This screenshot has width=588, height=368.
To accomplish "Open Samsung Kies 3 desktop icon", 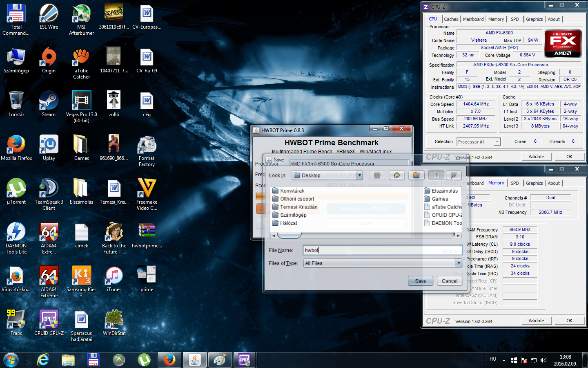I will [x=82, y=282].
